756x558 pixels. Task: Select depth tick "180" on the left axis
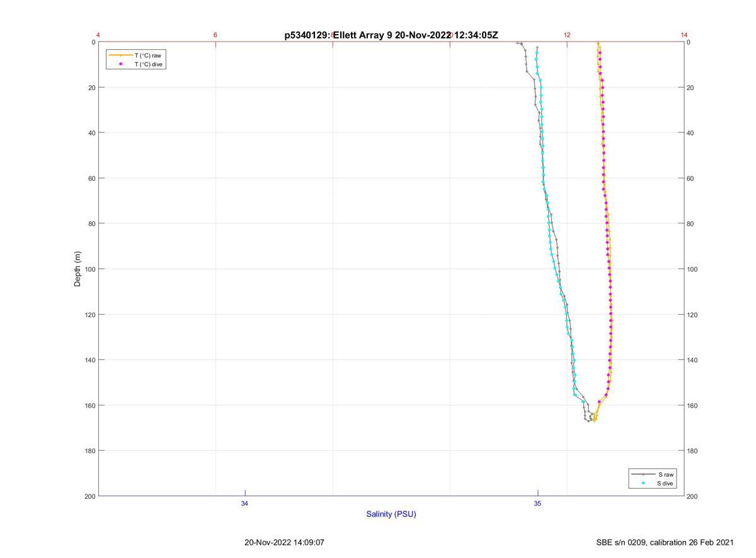[x=89, y=451]
